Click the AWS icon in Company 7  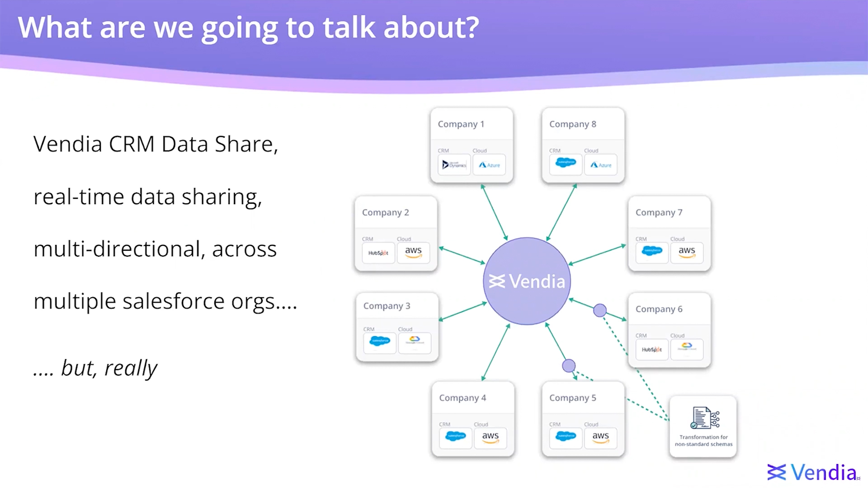click(x=687, y=253)
